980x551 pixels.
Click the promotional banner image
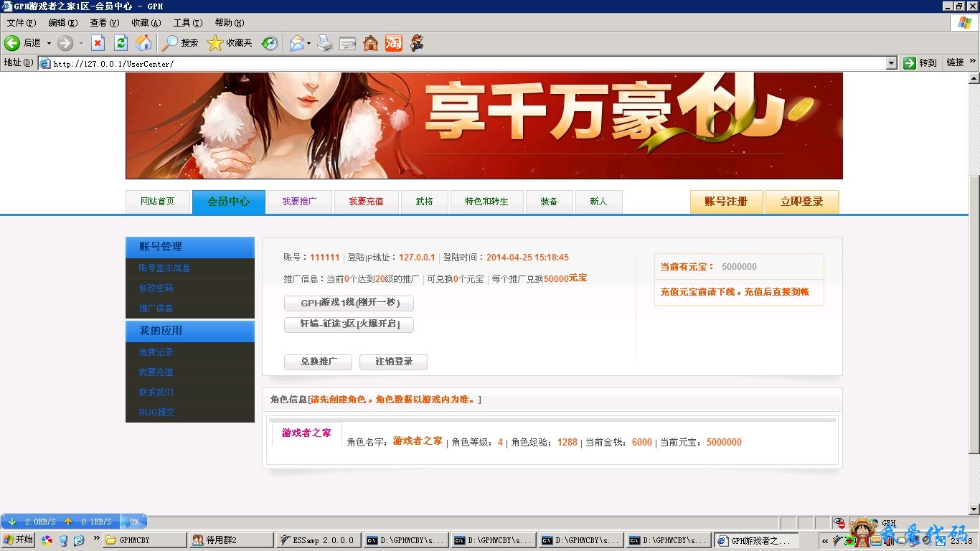[484, 126]
